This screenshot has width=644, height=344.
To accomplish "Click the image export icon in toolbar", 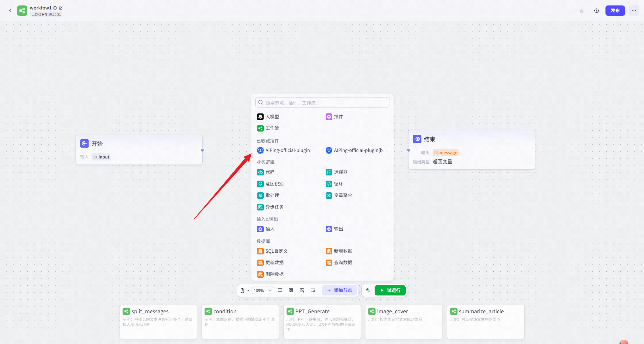I will [x=302, y=290].
